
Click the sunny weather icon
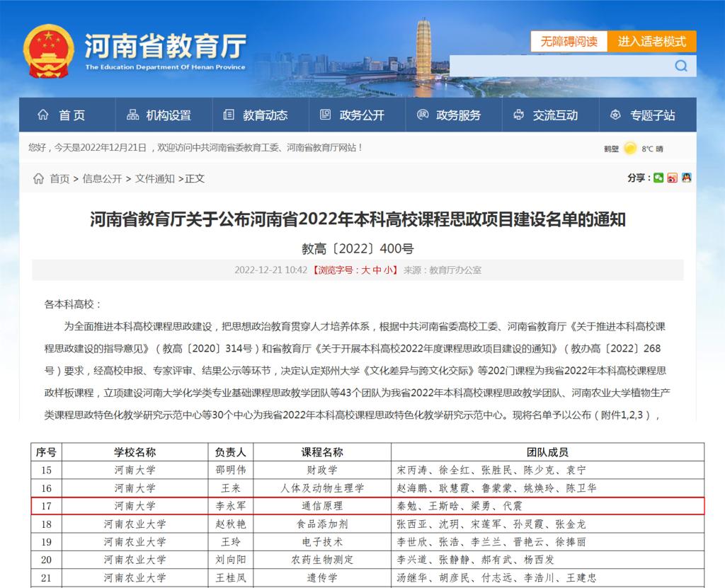tap(629, 149)
